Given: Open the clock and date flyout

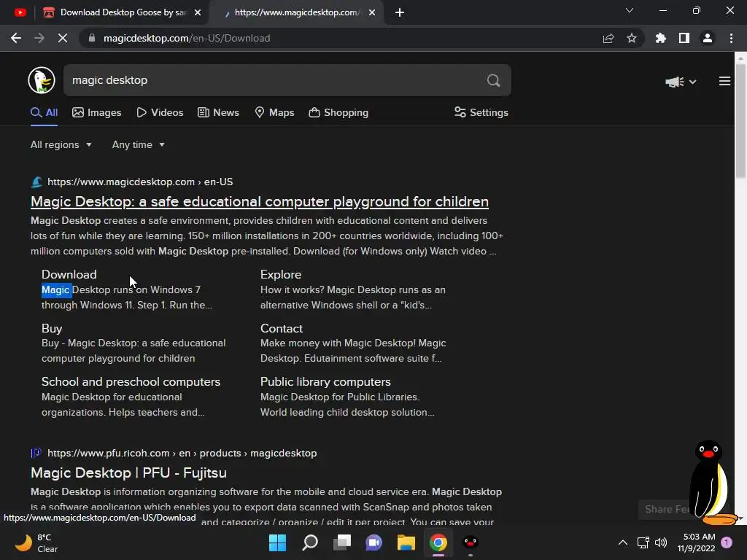Looking at the screenshot, I should pos(697,542).
